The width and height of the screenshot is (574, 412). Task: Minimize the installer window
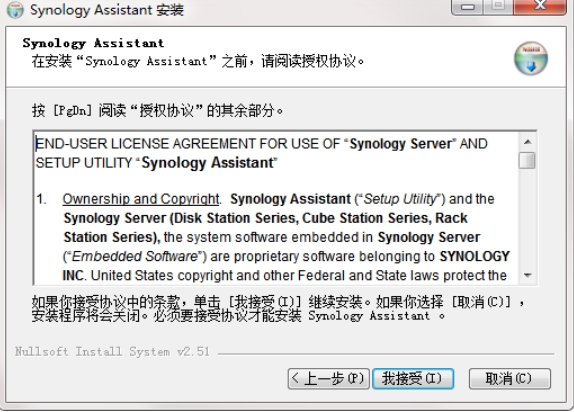[467, 7]
